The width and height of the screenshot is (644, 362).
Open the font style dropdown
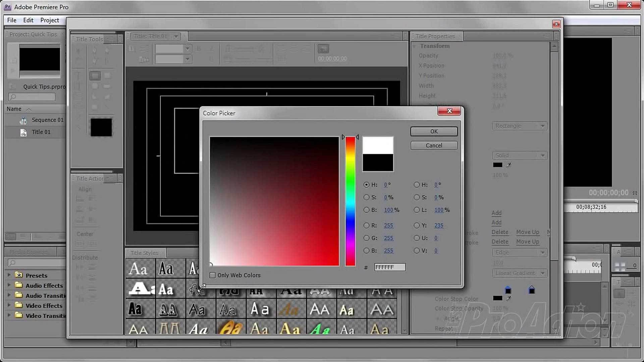tap(187, 59)
